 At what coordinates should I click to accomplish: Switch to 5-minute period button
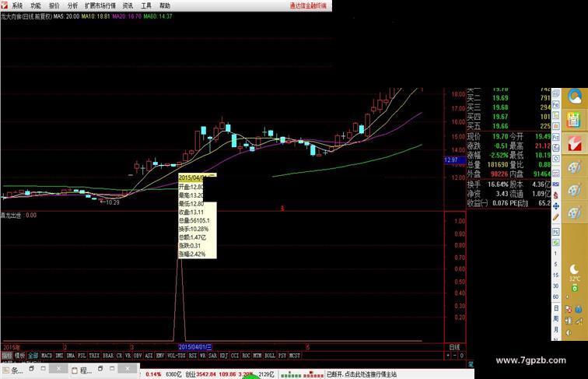pos(556,264)
